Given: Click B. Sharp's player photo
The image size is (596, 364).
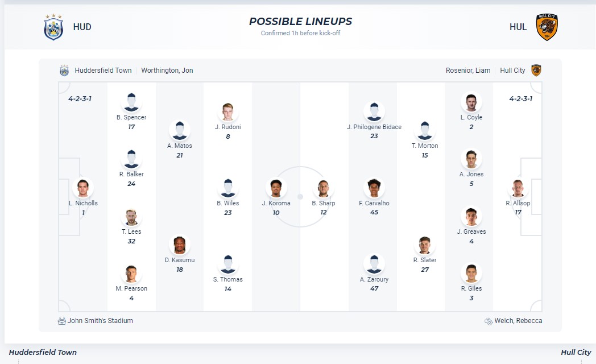Looking at the screenshot, I should 324,188.
